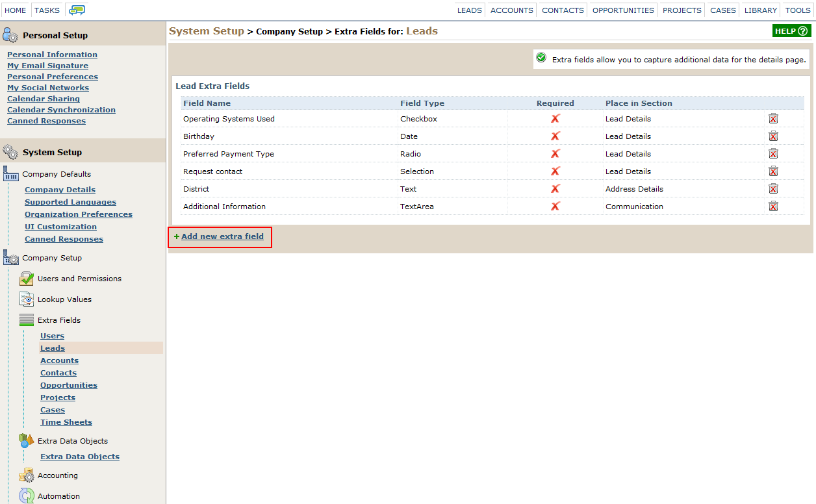
Task: Delete the Request contact field
Action: pyautogui.click(x=773, y=171)
